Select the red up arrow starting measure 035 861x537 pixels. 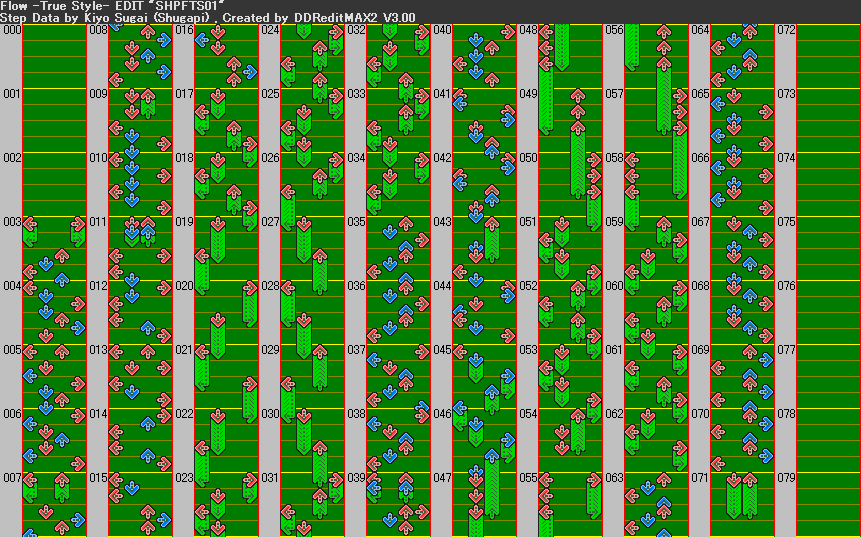tap(406, 223)
